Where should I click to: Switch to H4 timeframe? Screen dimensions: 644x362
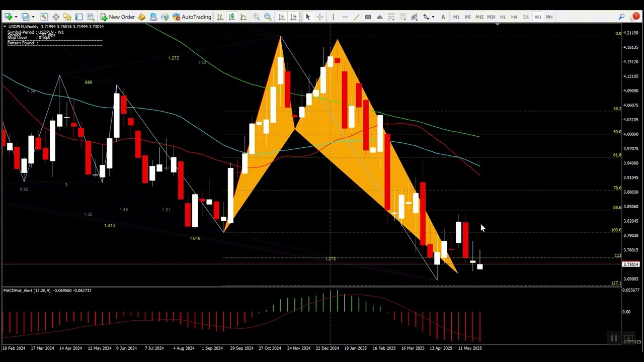coord(514,17)
